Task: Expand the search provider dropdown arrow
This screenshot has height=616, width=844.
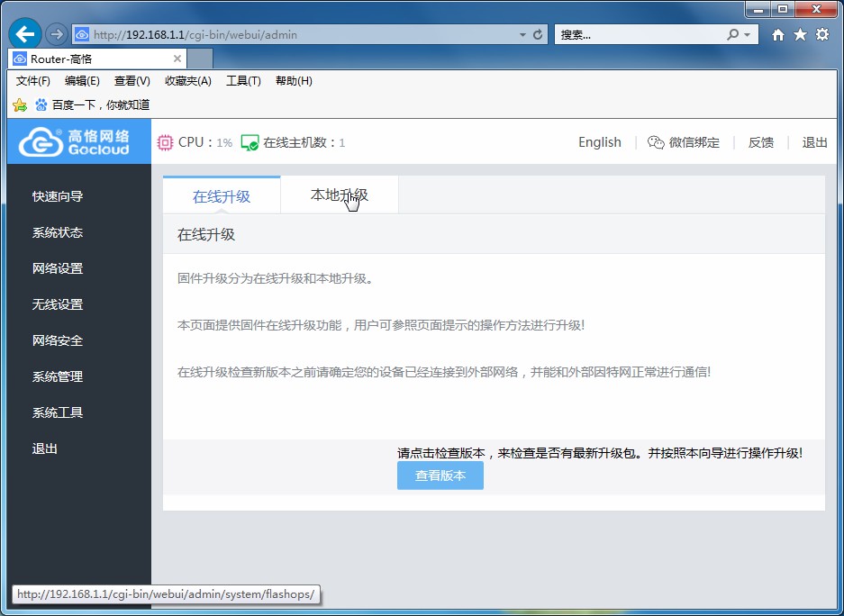Action: [748, 35]
